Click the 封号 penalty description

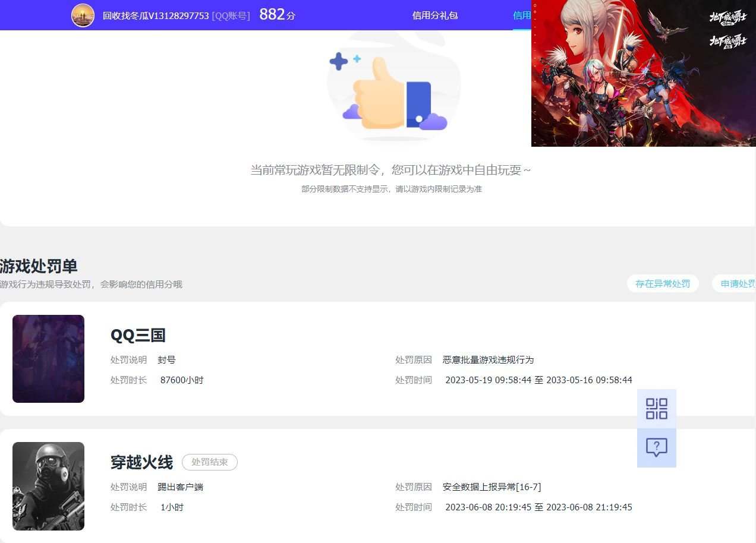pos(167,360)
